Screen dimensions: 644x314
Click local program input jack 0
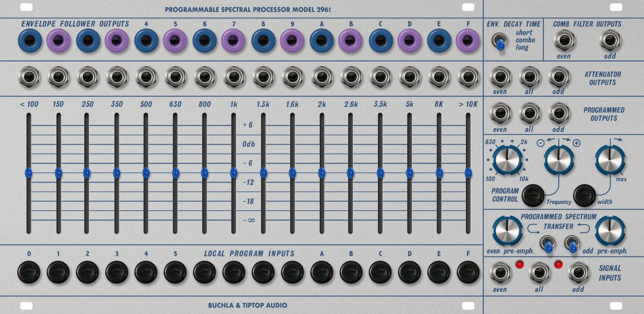pos(29,272)
